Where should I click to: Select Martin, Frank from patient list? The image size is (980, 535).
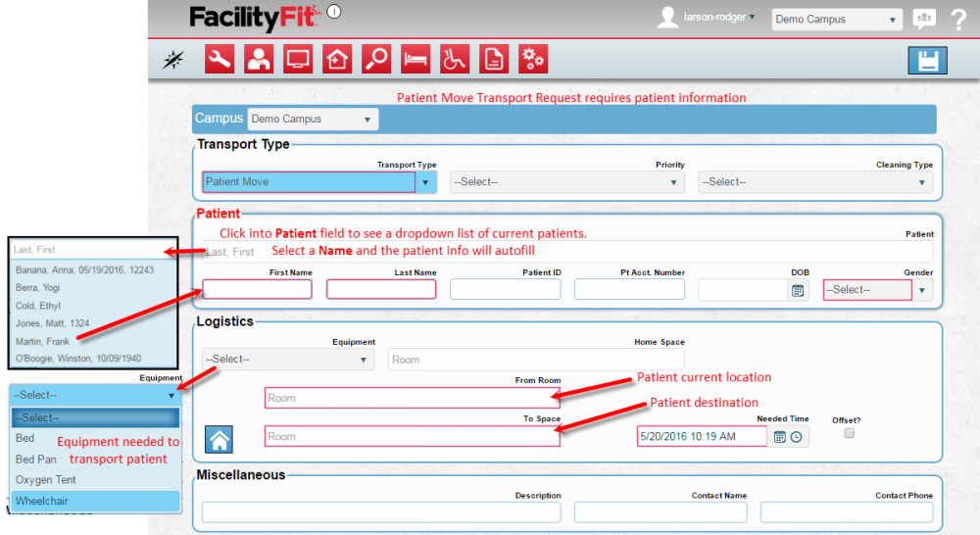pyautogui.click(x=43, y=341)
